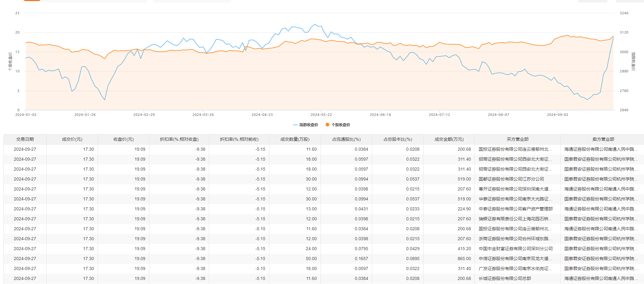Image resolution: width=644 pixels, height=284 pixels.
Task: Select the 买方营业部 column header
Action: 517,139
